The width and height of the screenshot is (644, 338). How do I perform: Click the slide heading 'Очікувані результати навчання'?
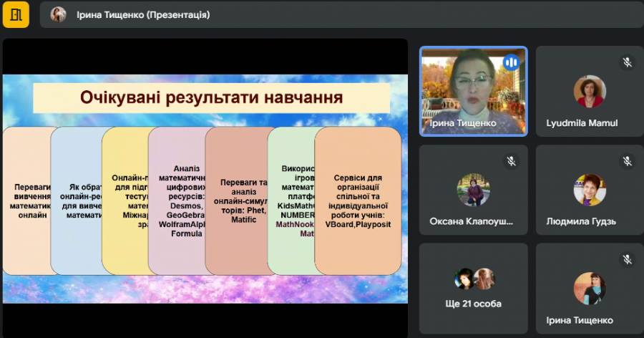click(211, 97)
